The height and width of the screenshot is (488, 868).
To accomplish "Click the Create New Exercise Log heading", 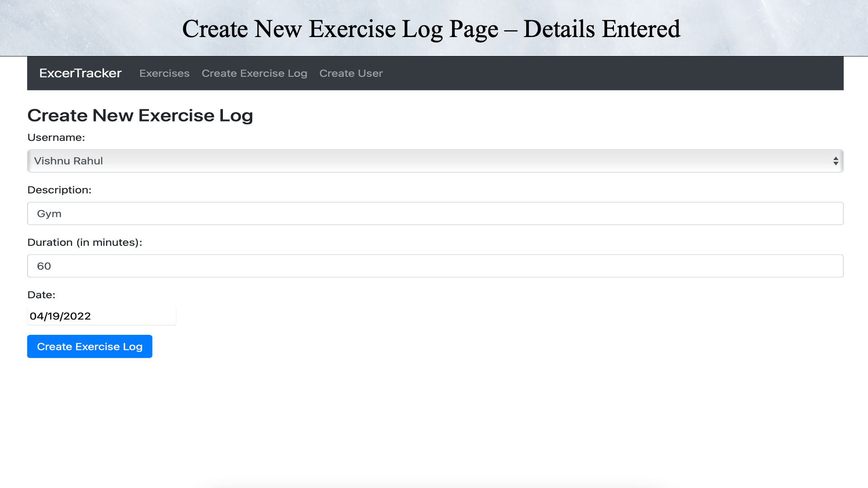I will 140,115.
